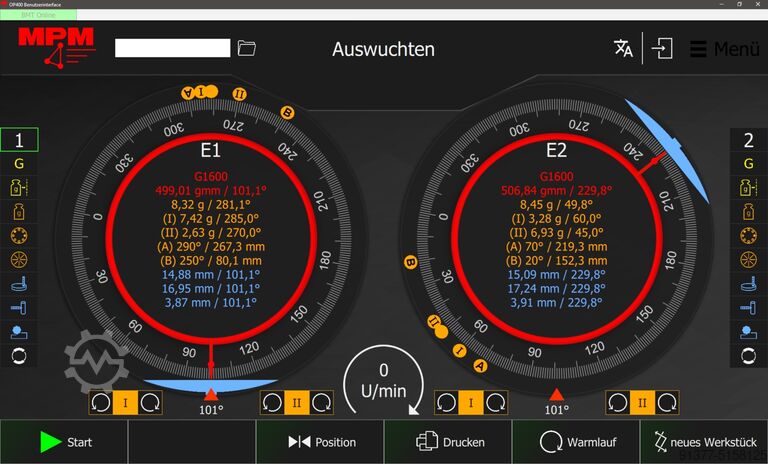The image size is (768, 464).
Task: Click the neues Werkstück button
Action: click(x=704, y=442)
